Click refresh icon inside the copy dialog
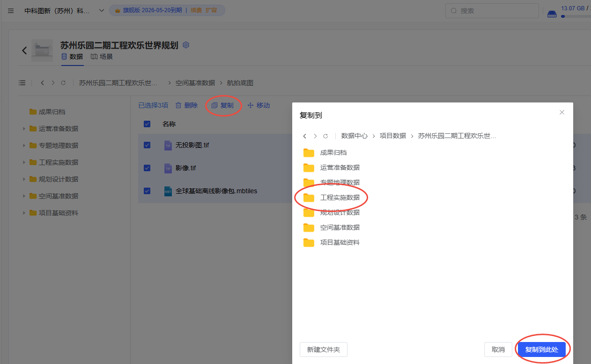Viewport: 591px width, 364px height. (x=325, y=136)
